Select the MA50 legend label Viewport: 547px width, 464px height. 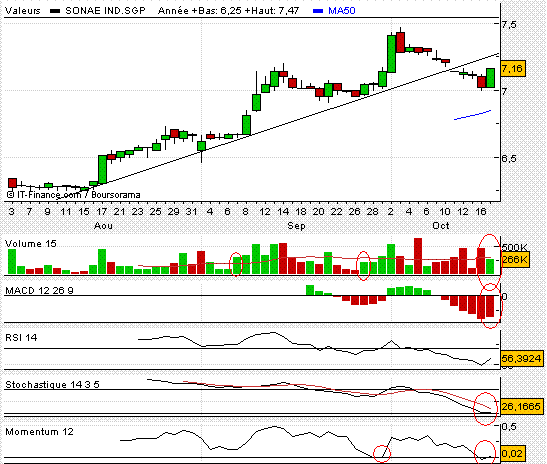[342, 11]
